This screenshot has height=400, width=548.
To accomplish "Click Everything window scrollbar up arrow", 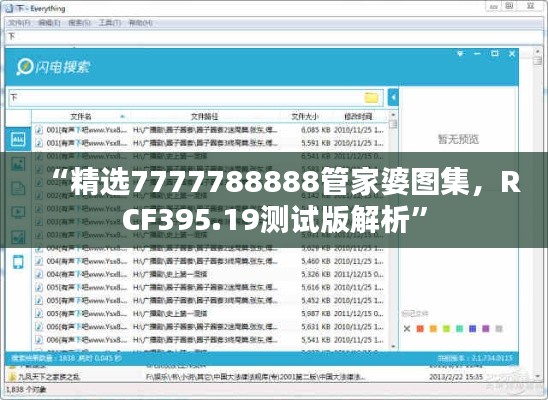I will 538,51.
